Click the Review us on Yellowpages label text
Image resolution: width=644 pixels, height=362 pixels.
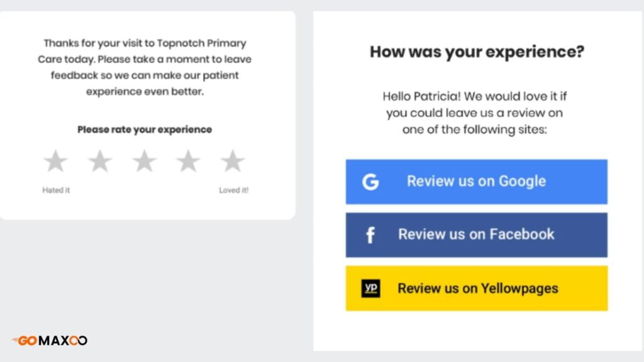pos(478,288)
